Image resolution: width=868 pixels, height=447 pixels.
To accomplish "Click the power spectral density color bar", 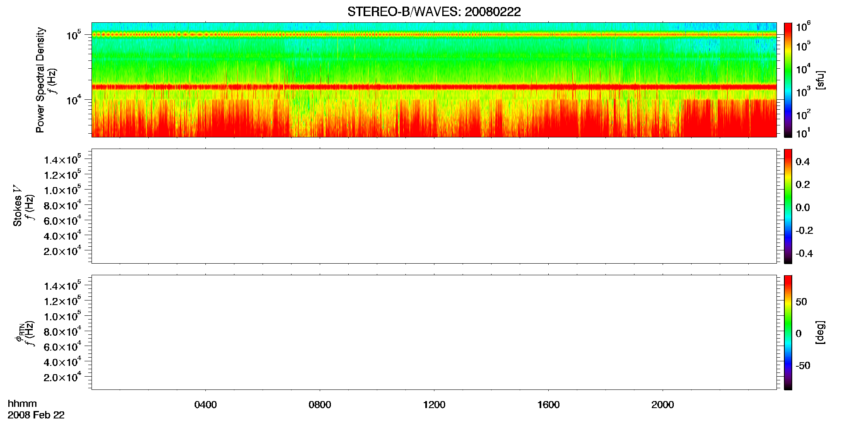I will tap(788, 80).
